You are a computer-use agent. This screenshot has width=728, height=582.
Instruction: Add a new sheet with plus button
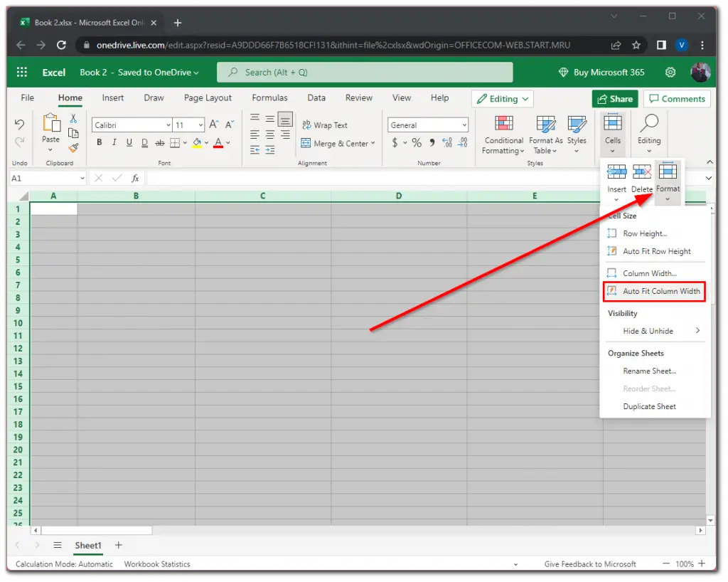[119, 545]
